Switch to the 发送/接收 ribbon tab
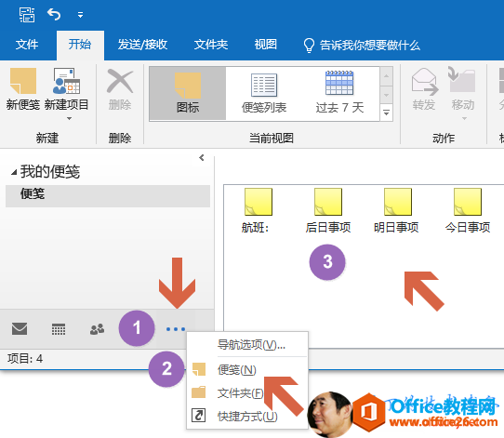Viewport: 504px width, 438px height. pos(142,45)
